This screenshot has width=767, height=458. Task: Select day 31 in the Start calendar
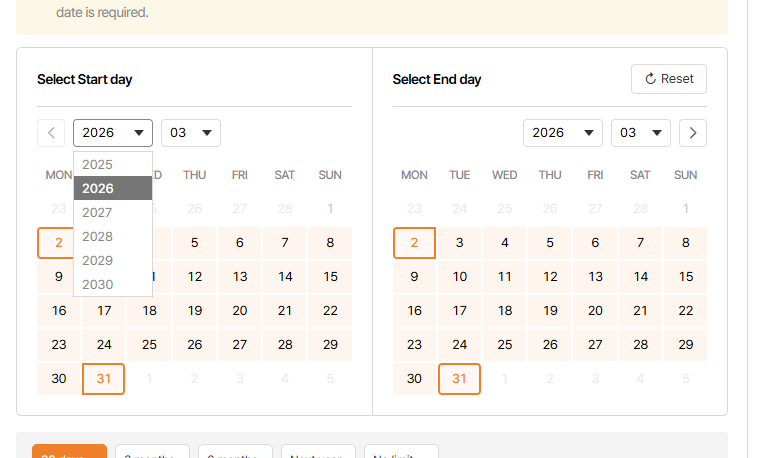[104, 379]
